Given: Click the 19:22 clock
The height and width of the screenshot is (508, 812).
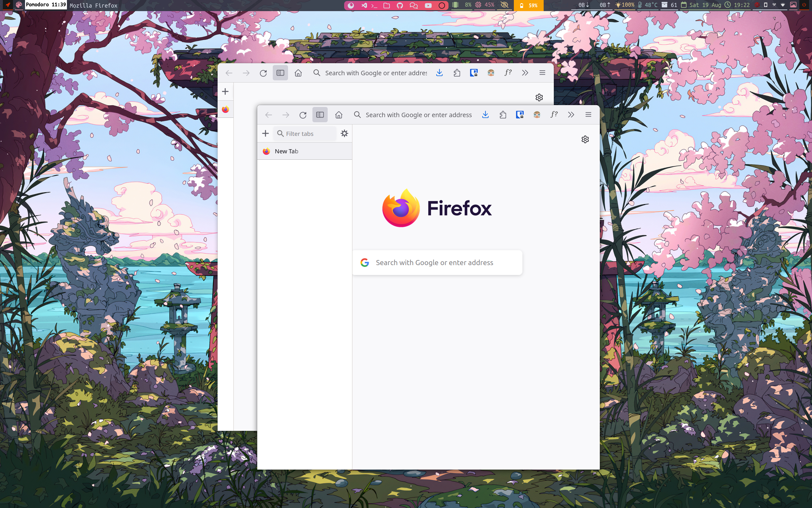Looking at the screenshot, I should [x=737, y=5].
